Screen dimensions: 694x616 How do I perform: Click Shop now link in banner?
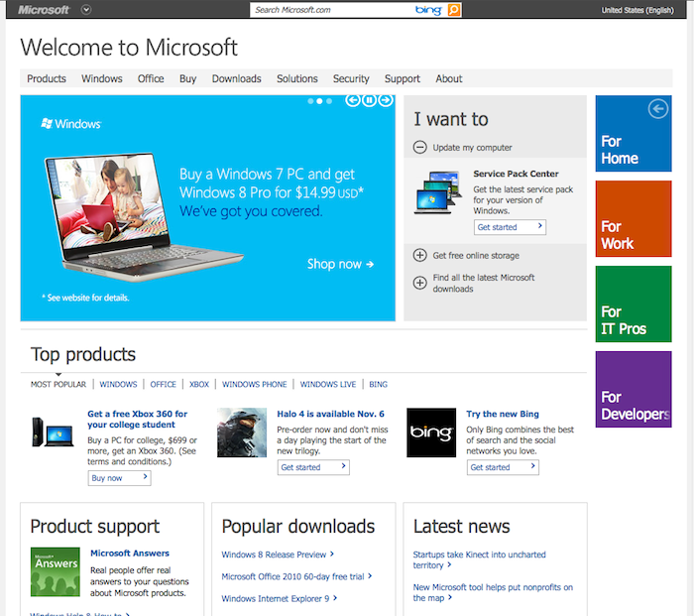pyautogui.click(x=340, y=264)
